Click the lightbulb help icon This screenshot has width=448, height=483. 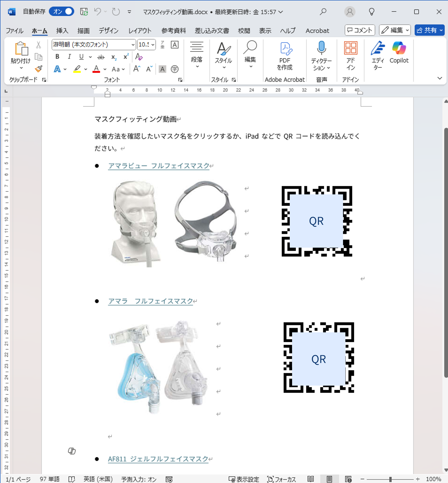tap(372, 12)
